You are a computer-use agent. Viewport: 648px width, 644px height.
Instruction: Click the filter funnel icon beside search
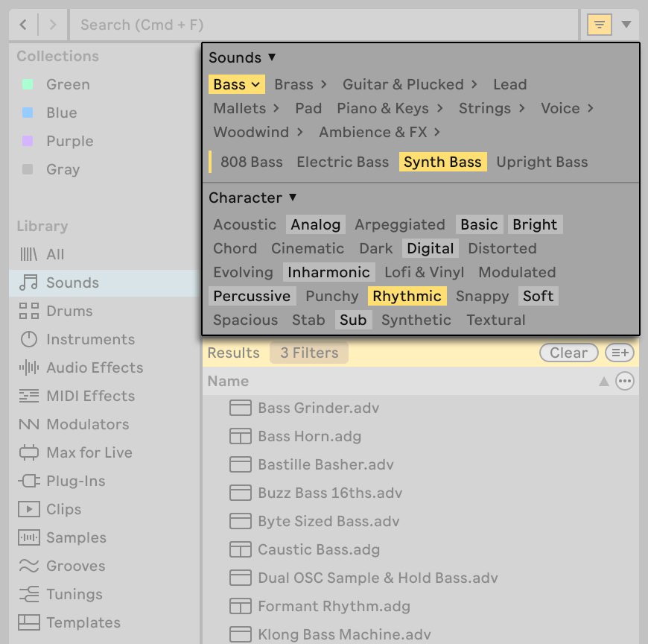tap(598, 25)
